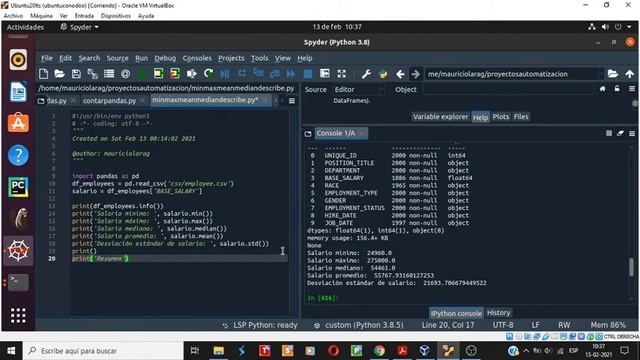Step to next line in debugger
The width and height of the screenshot is (640, 360).
click(242, 74)
